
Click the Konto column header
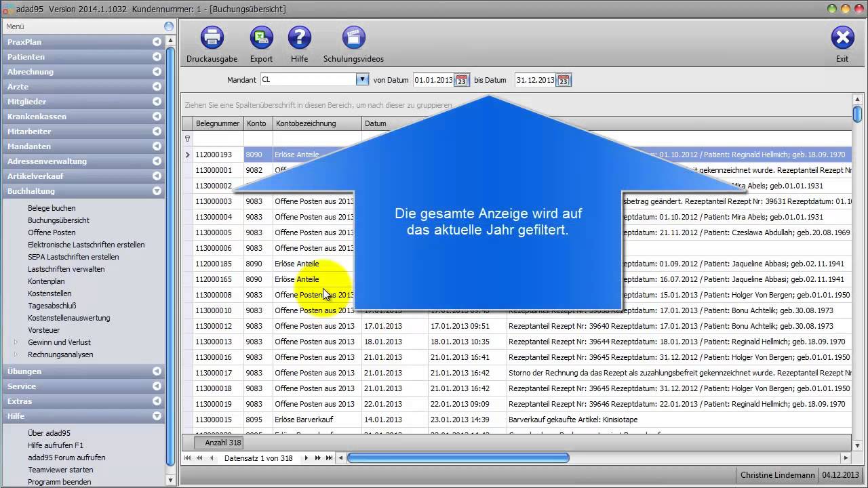click(256, 123)
